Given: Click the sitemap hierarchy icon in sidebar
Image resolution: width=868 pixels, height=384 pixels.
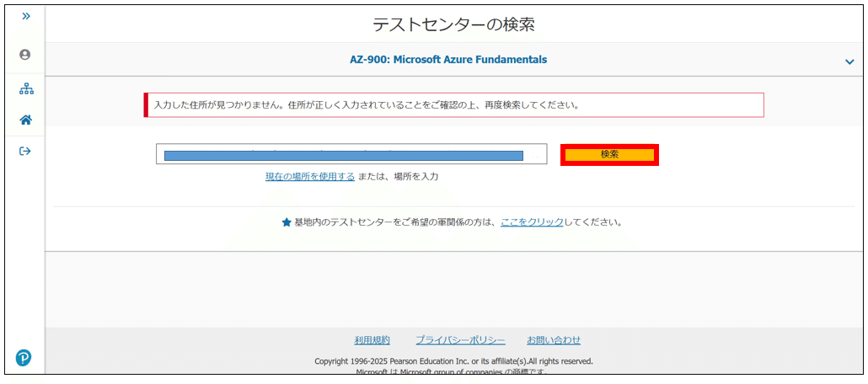Looking at the screenshot, I should 26,89.
